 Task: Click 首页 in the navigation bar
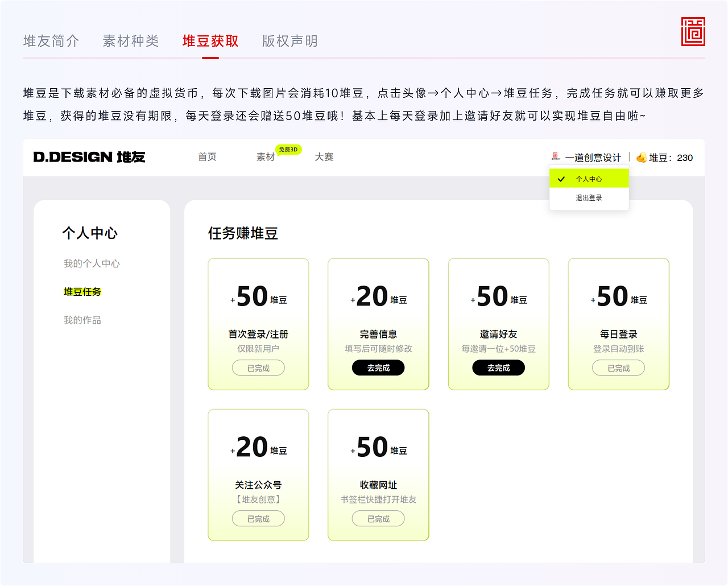coord(207,157)
